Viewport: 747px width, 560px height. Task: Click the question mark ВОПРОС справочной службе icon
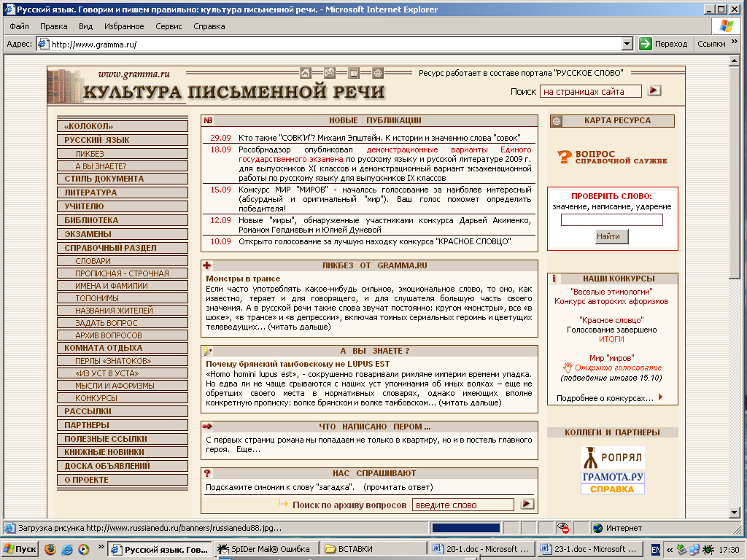coord(565,157)
